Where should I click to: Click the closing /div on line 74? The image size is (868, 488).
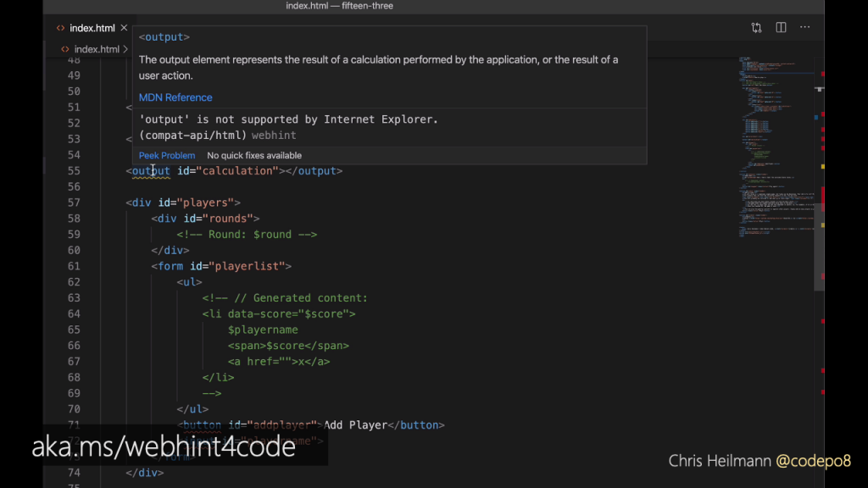pos(144,473)
